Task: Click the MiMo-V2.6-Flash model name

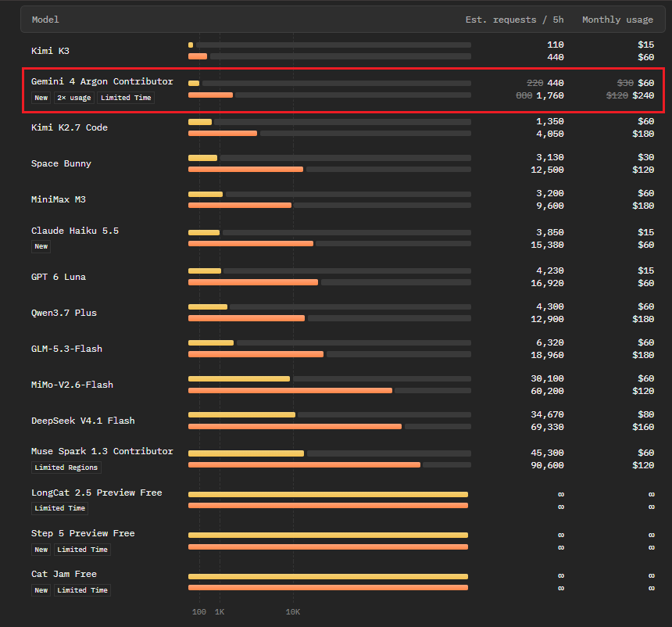Action: click(x=72, y=385)
